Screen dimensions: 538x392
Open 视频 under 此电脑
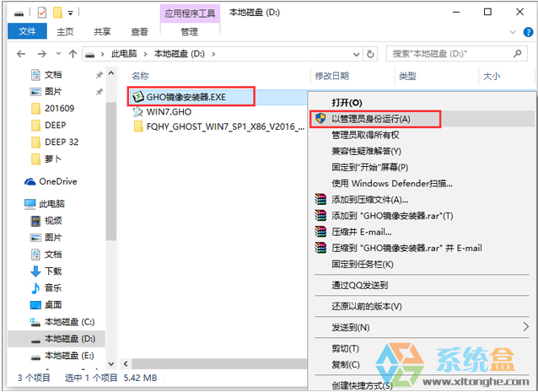(x=53, y=221)
